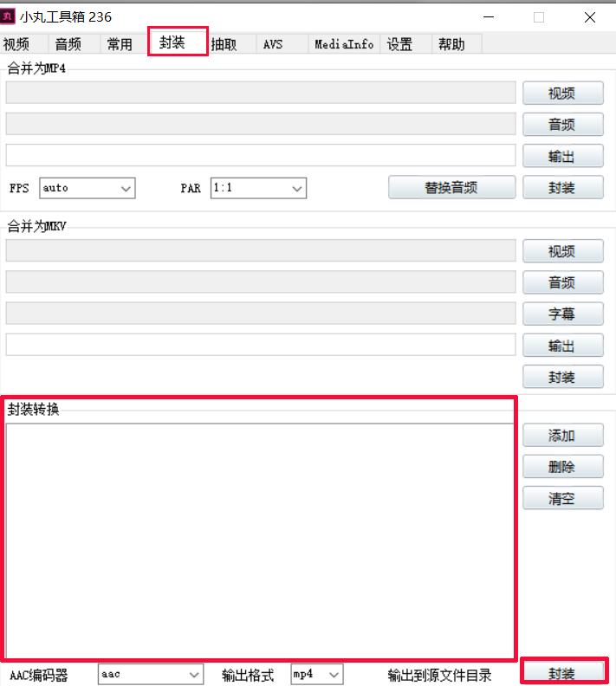616x686 pixels.
Task: Click the 封装转换 file list box
Action: click(260, 540)
